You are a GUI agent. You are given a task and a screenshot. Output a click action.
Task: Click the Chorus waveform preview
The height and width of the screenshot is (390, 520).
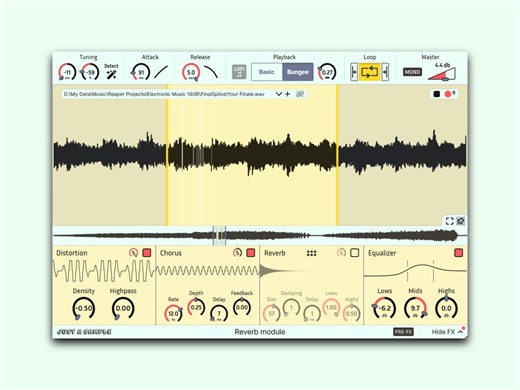pos(208,271)
